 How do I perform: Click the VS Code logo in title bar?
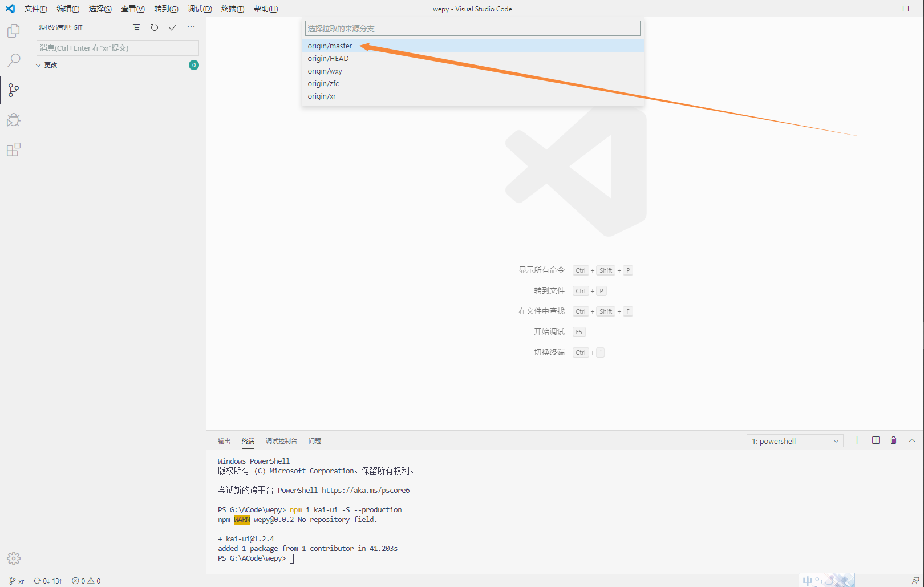tap(10, 9)
